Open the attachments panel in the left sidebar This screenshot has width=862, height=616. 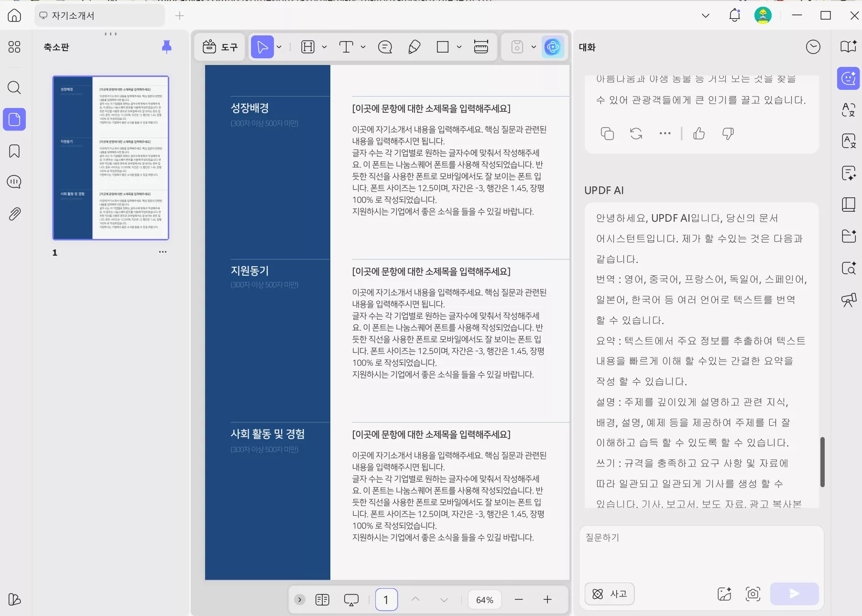[14, 214]
